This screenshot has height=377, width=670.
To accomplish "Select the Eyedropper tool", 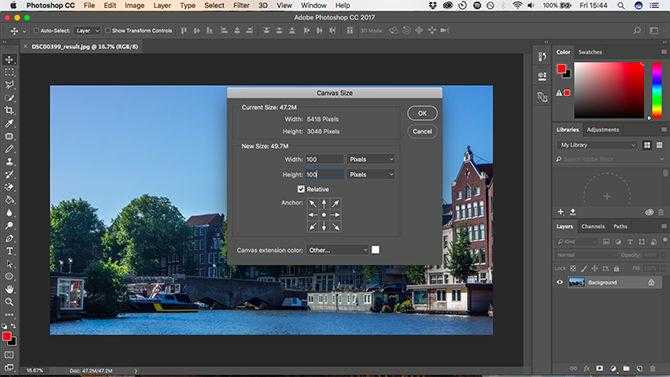I will pyautogui.click(x=9, y=123).
